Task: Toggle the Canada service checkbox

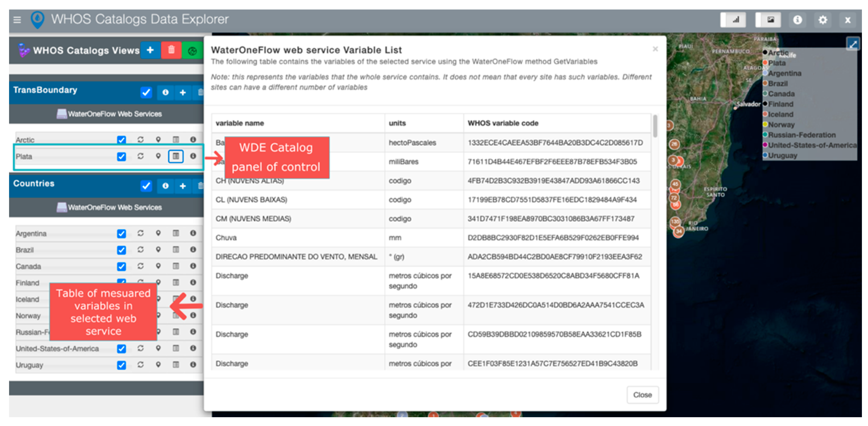Action: [121, 266]
